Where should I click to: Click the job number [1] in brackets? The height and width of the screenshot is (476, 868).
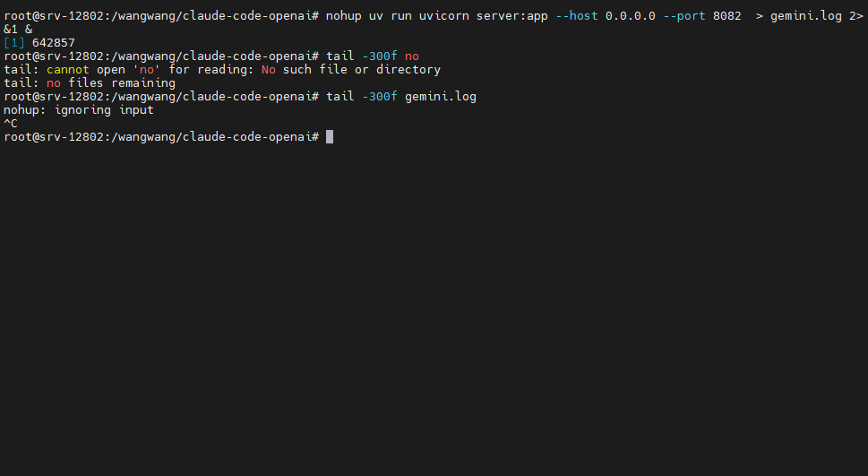[14, 43]
